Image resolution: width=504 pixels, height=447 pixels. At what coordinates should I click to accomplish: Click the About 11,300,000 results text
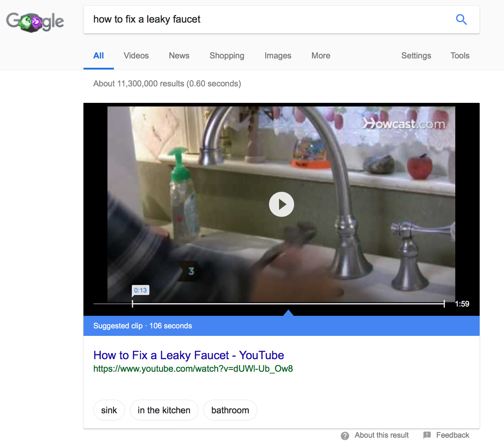[167, 84]
